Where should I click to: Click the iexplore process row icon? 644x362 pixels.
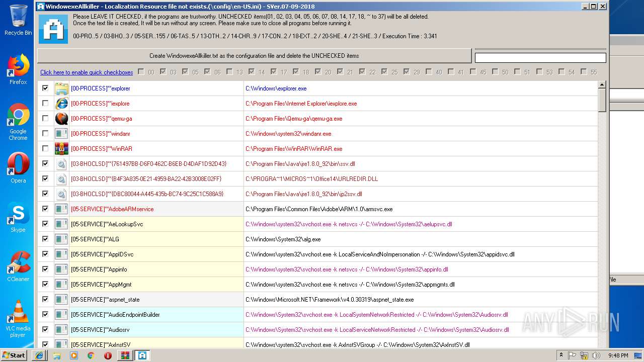tap(61, 104)
